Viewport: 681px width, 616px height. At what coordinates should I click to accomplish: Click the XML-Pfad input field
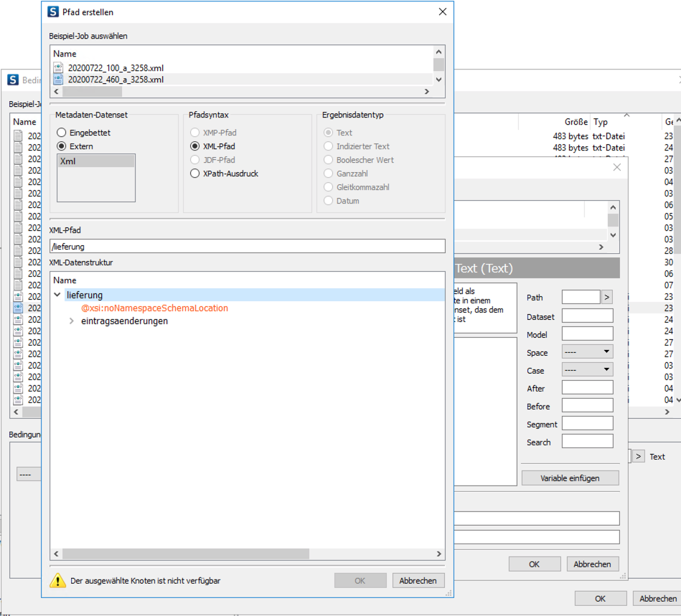(x=247, y=246)
